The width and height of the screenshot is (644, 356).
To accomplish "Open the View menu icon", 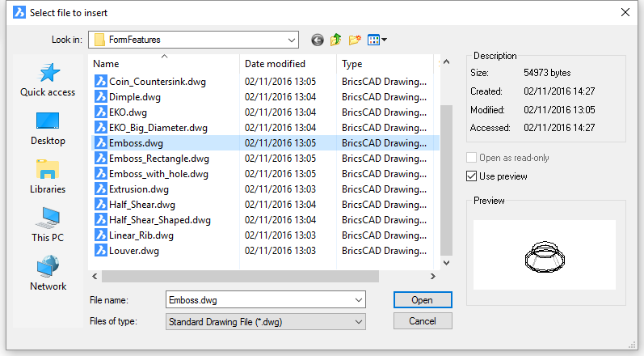I will coord(377,40).
